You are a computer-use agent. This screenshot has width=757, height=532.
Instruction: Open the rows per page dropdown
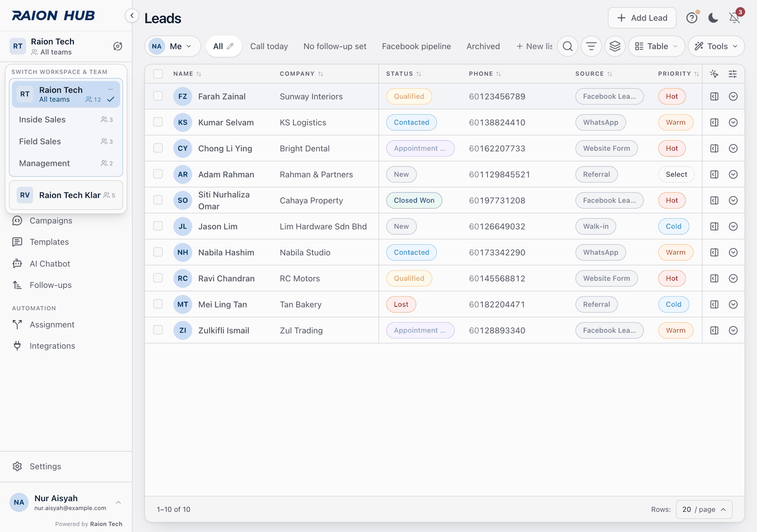[x=704, y=509]
